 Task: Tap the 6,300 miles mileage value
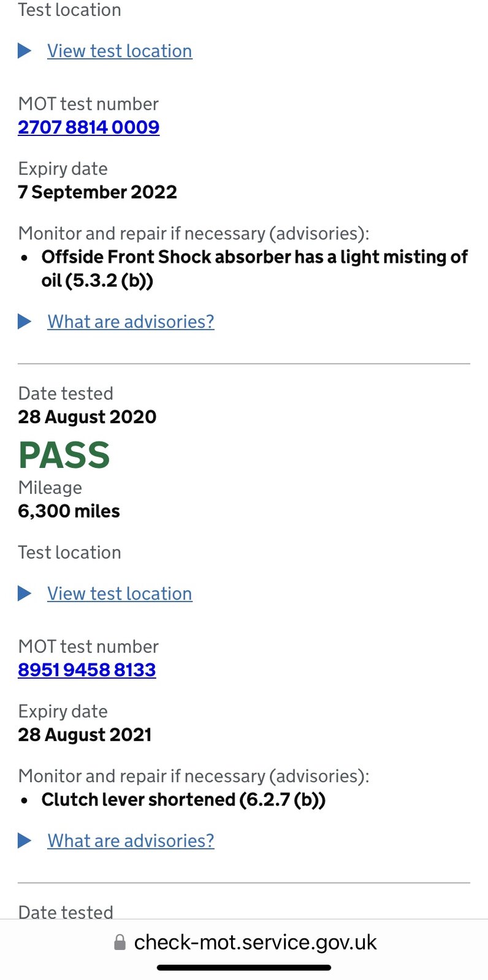pyautogui.click(x=69, y=511)
